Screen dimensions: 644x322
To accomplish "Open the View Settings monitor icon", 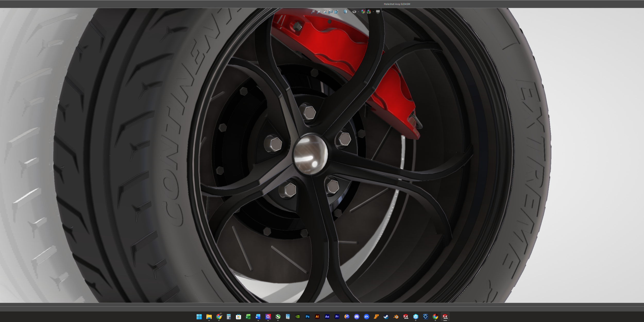I will [378, 12].
